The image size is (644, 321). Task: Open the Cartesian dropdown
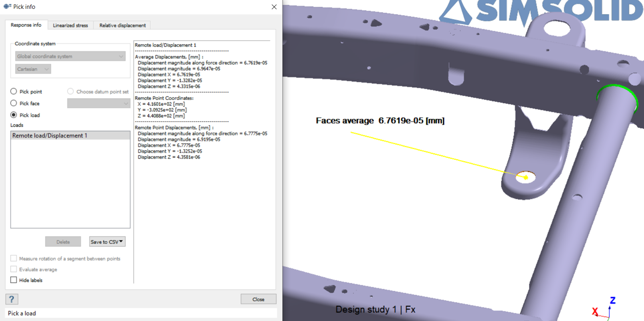tap(33, 69)
